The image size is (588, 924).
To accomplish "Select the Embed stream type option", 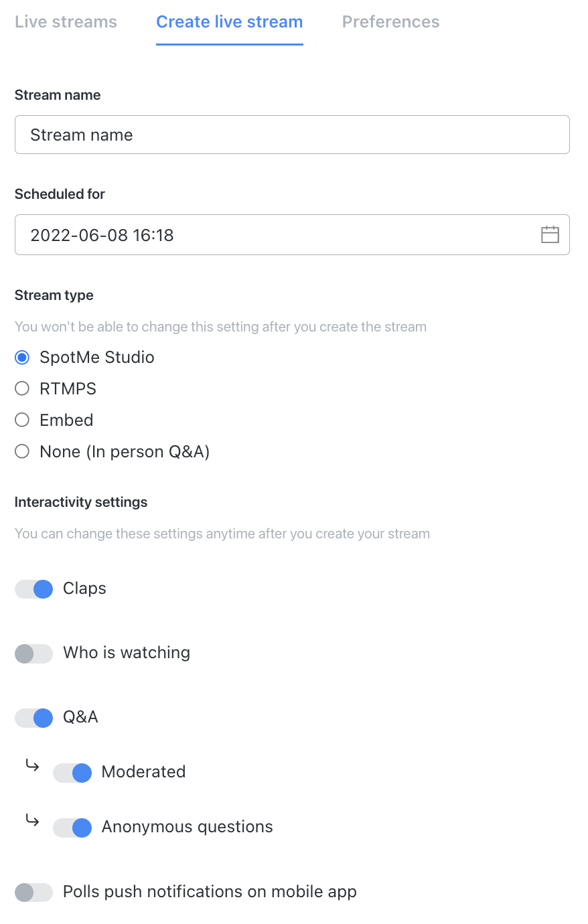I will click(22, 420).
